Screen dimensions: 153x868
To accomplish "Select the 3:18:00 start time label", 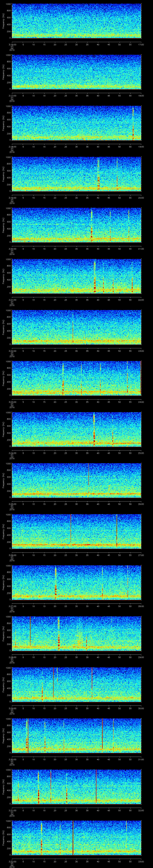I will (12, 146).
